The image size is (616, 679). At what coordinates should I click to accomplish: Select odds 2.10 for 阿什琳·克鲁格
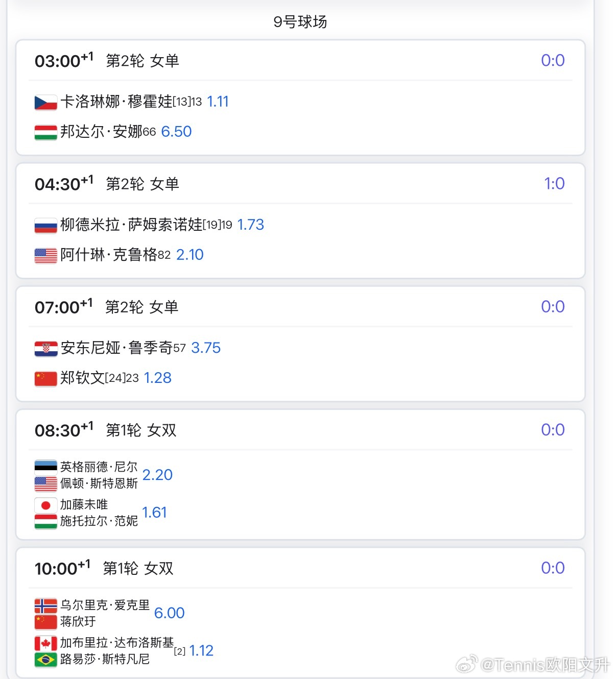(189, 255)
